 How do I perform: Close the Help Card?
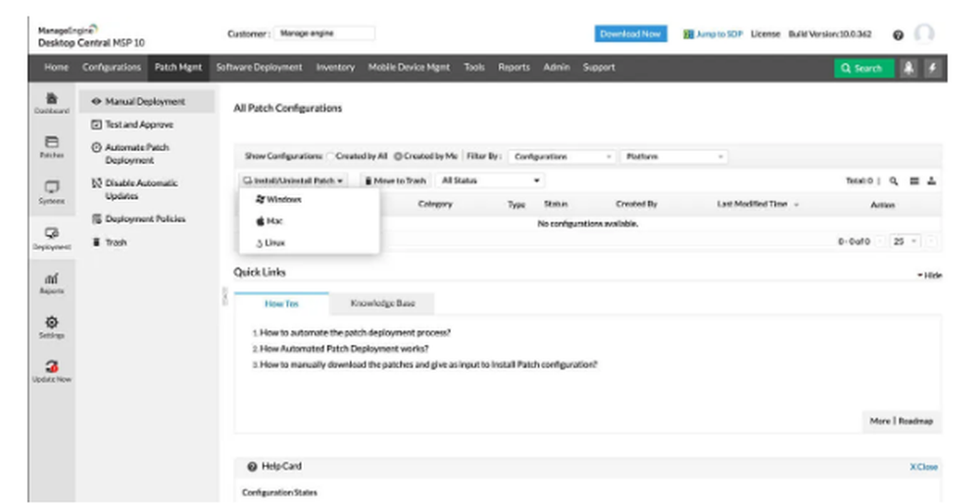point(923,467)
